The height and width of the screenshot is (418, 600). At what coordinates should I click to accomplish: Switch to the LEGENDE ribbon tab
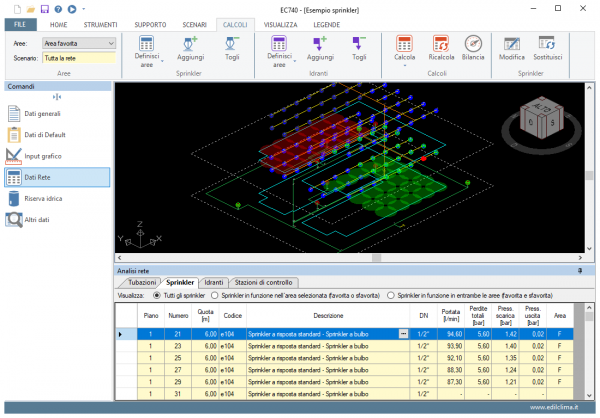tap(327, 24)
